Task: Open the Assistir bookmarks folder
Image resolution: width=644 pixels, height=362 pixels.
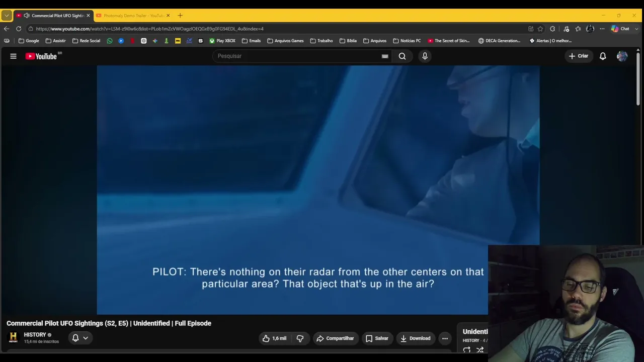Action: pyautogui.click(x=55, y=41)
